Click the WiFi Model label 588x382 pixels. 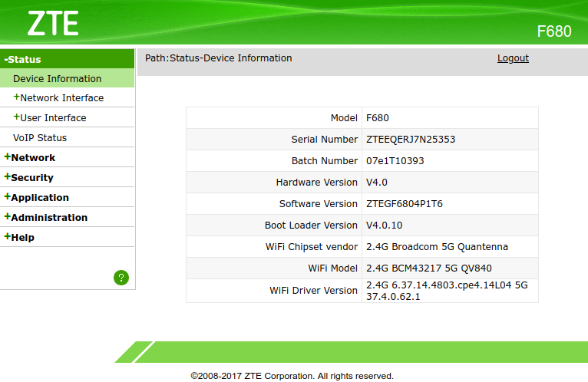pos(332,268)
